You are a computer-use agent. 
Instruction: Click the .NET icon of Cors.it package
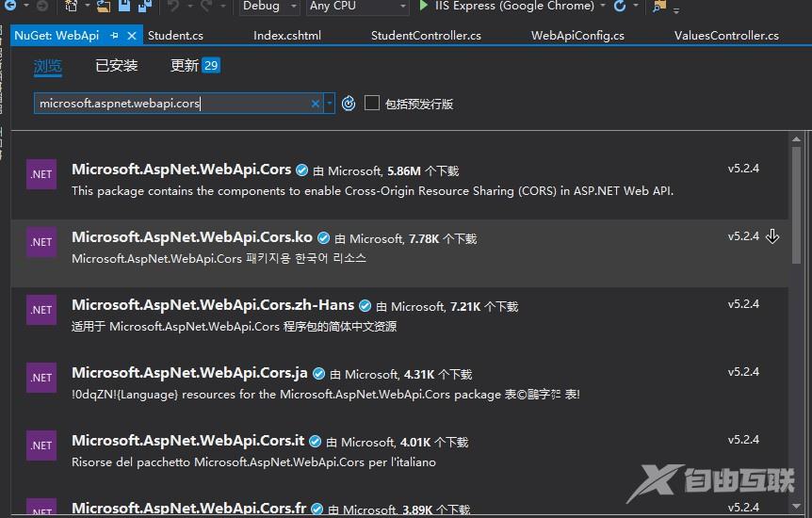click(41, 445)
